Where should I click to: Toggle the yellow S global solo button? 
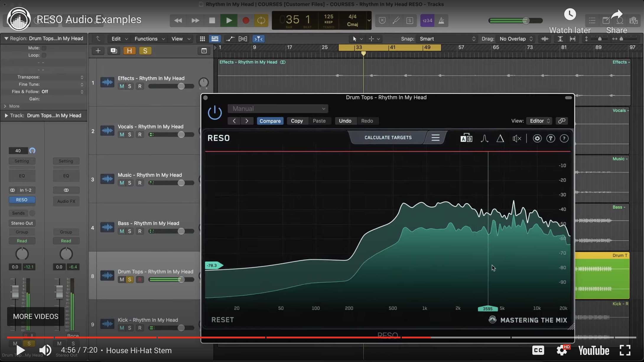coord(145,51)
